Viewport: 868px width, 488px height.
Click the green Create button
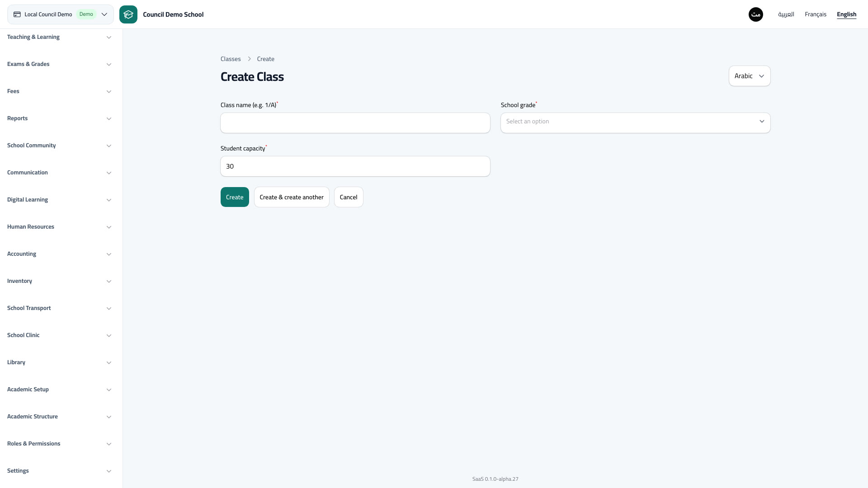pos(235,197)
